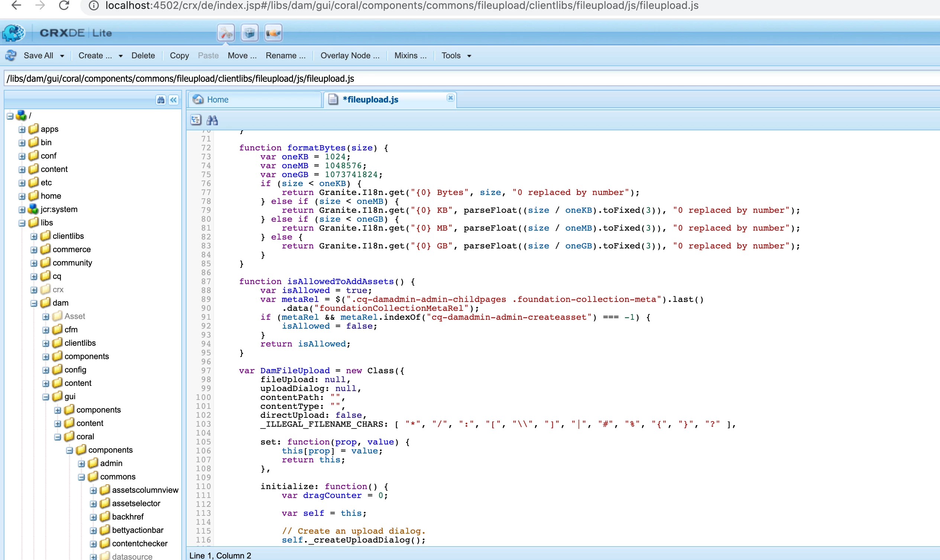Screen dimensions: 940x560
Task: Open the Package Manager box icon
Action: pyautogui.click(x=250, y=33)
